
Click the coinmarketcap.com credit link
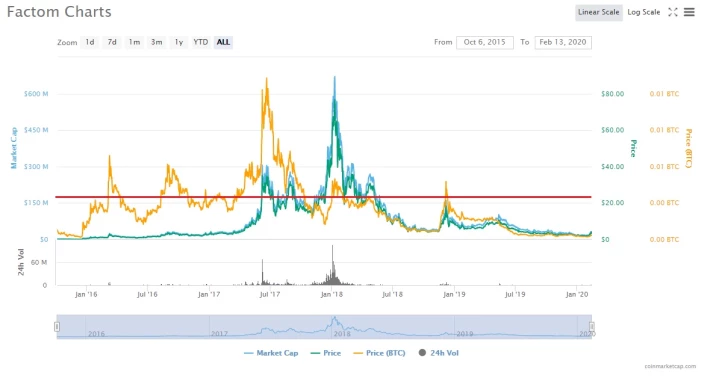(x=671, y=366)
